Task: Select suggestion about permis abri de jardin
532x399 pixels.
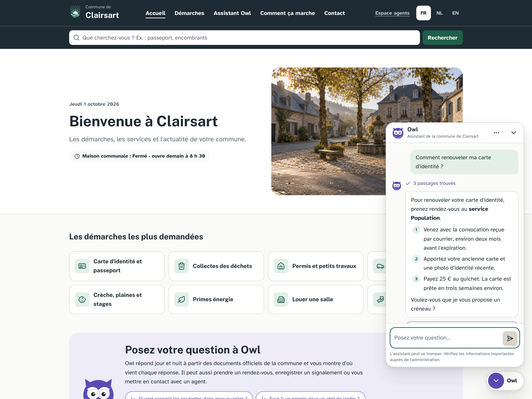Action: (311, 395)
